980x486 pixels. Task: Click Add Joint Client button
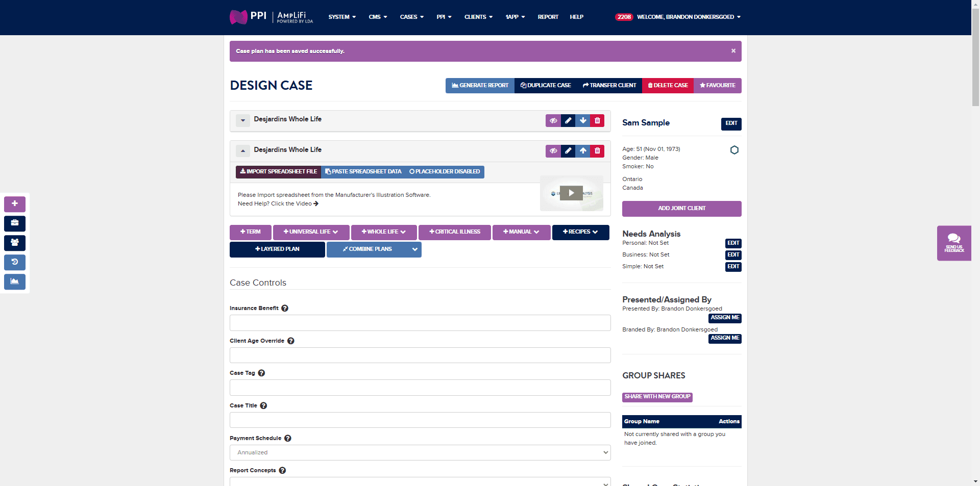pyautogui.click(x=681, y=209)
